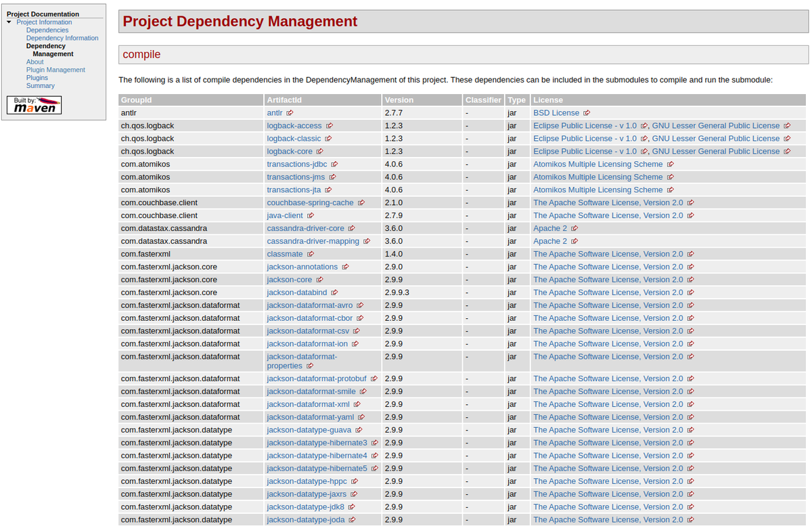The width and height of the screenshot is (812, 526).
Task: Click external link icon after logback-access
Action: (x=330, y=126)
